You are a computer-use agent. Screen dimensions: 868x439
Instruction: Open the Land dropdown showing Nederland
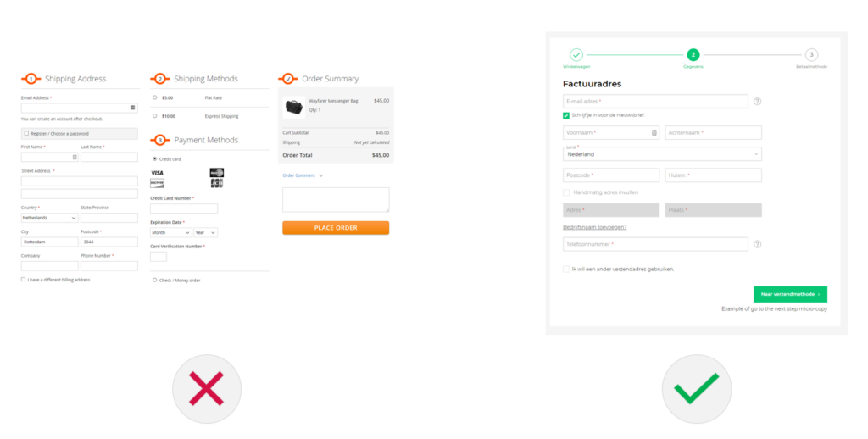(662, 154)
